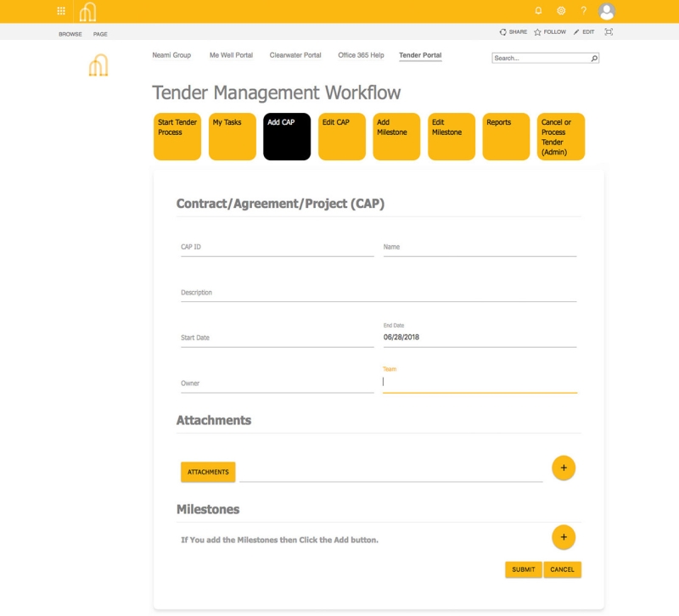The height and width of the screenshot is (616, 679).
Task: Open the Browse ribbon tab
Action: (70, 34)
